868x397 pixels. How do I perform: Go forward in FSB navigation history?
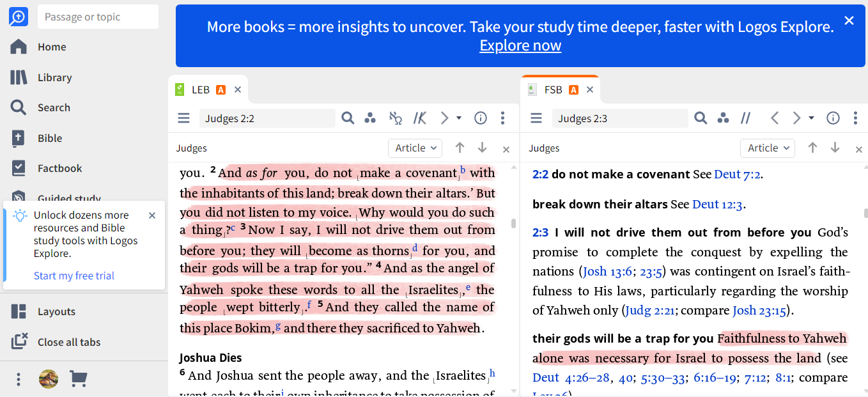[796, 118]
